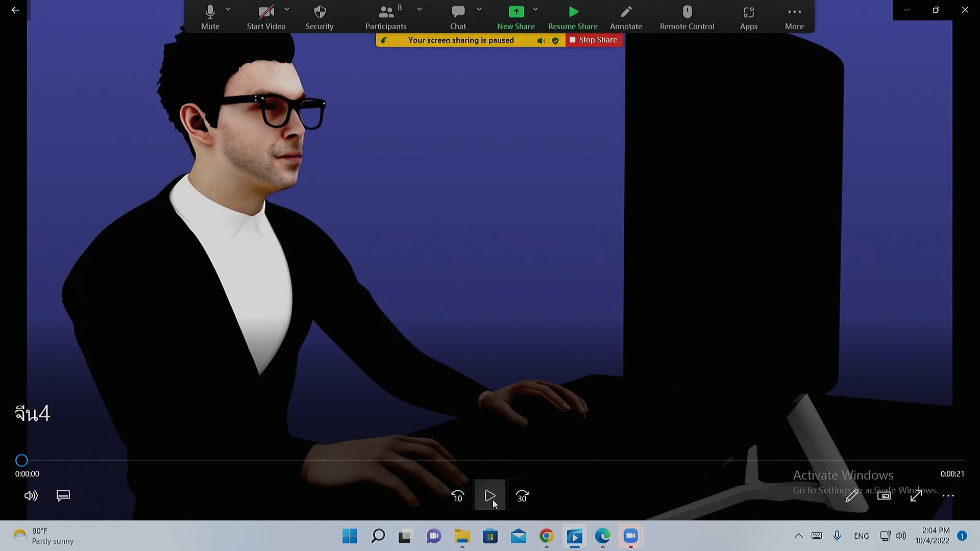Mute the Zoom microphone
Viewport: 980px width, 551px height.
(x=210, y=12)
